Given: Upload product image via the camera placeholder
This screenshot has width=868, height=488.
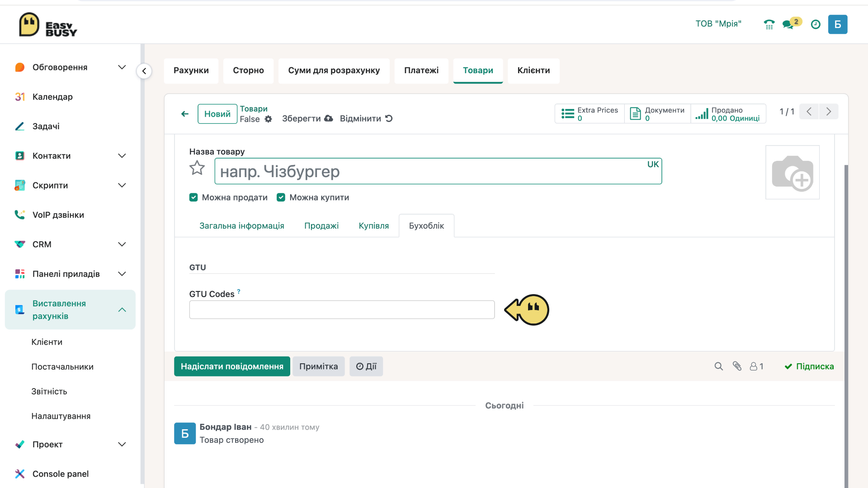Looking at the screenshot, I should click(793, 172).
